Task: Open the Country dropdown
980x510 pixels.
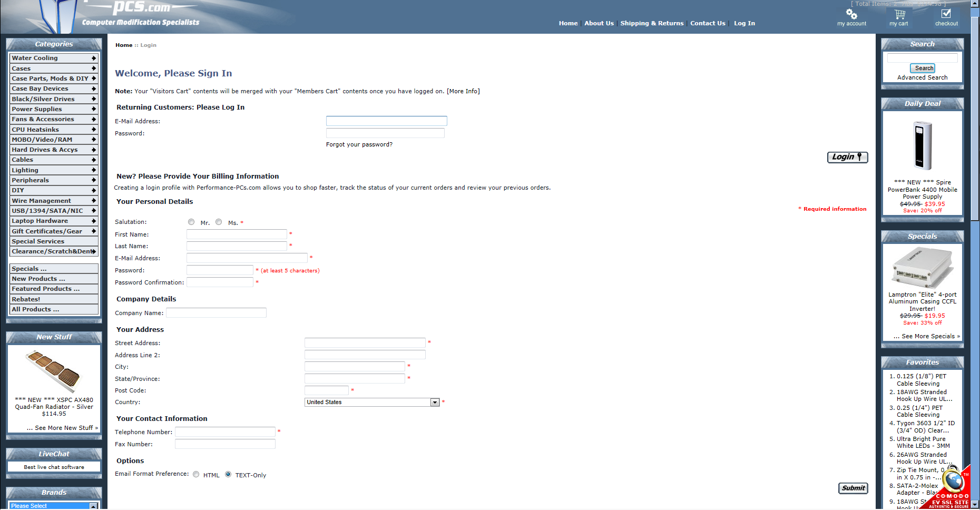Action: pyautogui.click(x=372, y=403)
